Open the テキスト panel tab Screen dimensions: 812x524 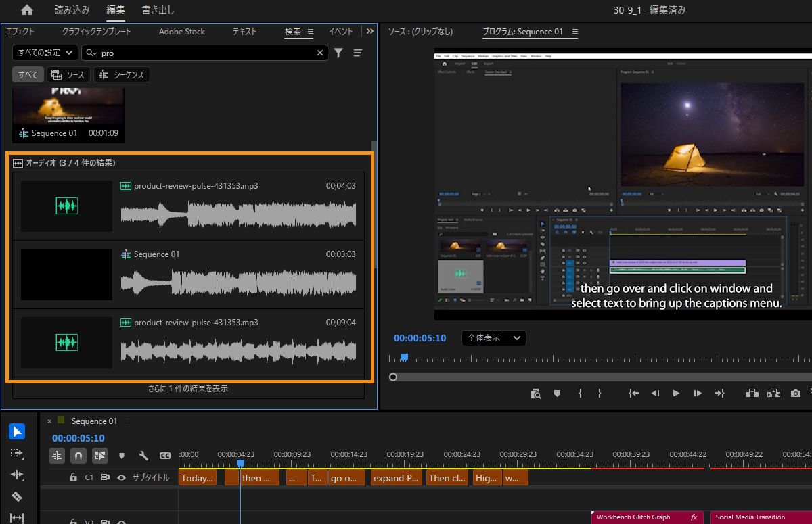244,32
